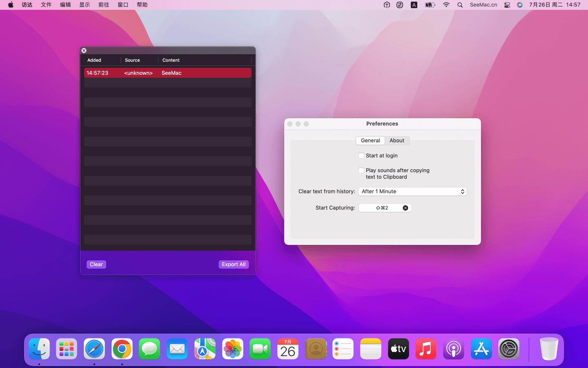
Task: Sort history by the Added column header
Action: click(x=94, y=60)
